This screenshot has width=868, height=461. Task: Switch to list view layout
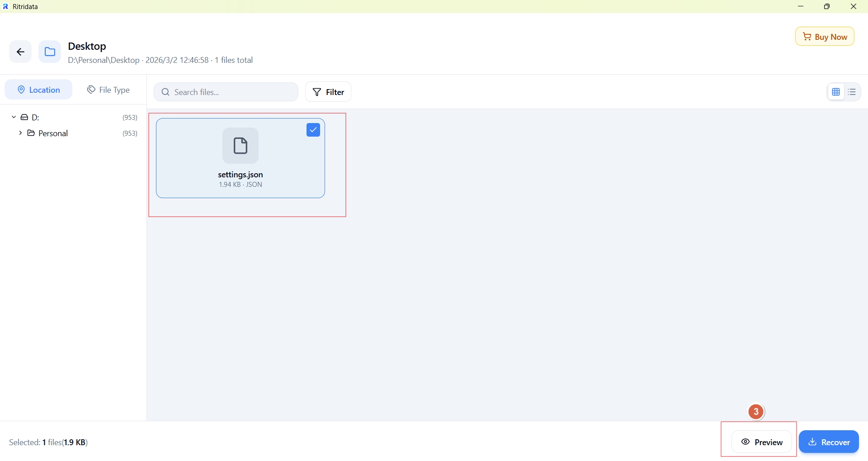pos(853,92)
